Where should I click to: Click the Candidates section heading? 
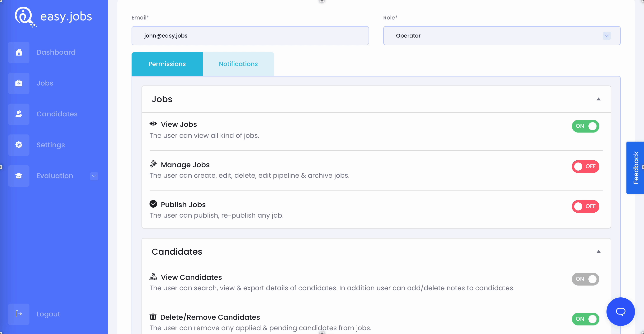pyautogui.click(x=177, y=252)
